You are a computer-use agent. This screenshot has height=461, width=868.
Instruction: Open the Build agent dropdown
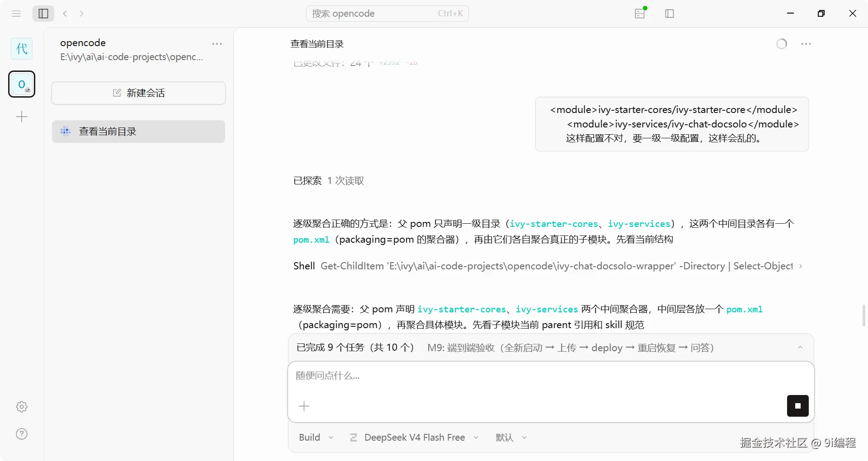point(316,437)
